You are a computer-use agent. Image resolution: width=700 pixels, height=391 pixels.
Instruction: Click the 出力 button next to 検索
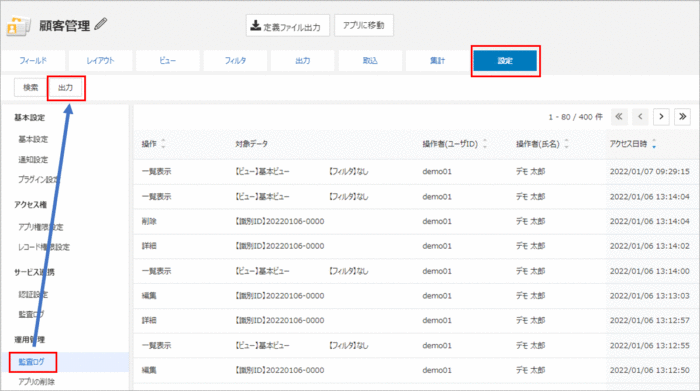[66, 87]
